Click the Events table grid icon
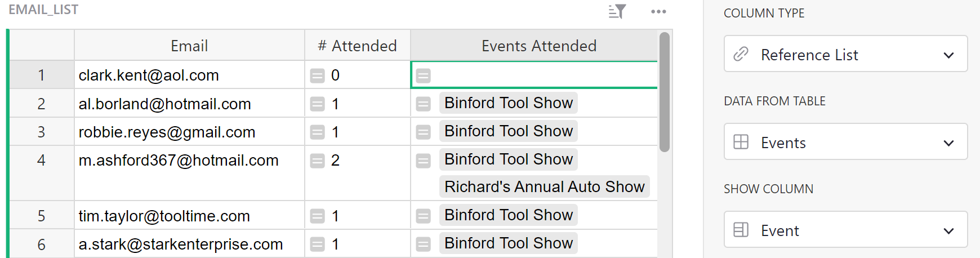 click(741, 142)
